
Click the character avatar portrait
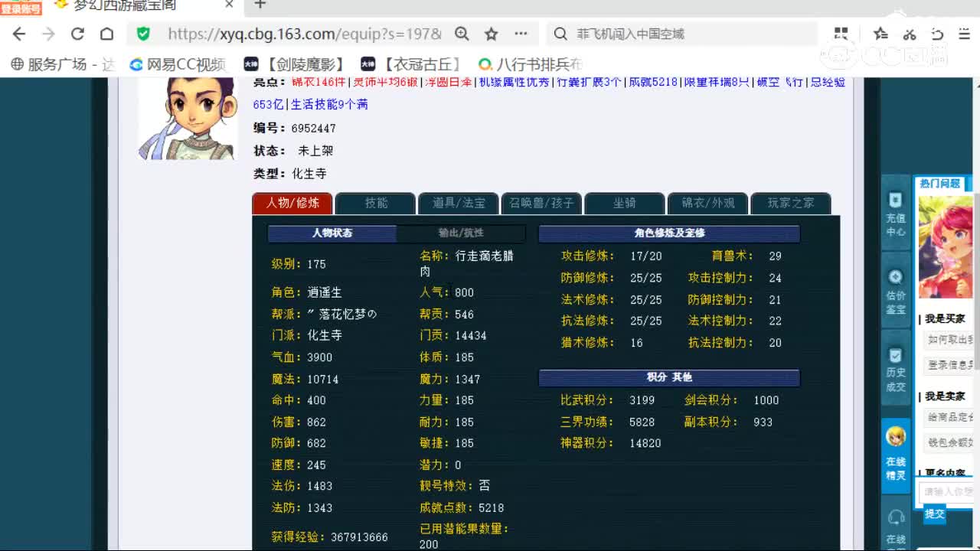pos(188,119)
